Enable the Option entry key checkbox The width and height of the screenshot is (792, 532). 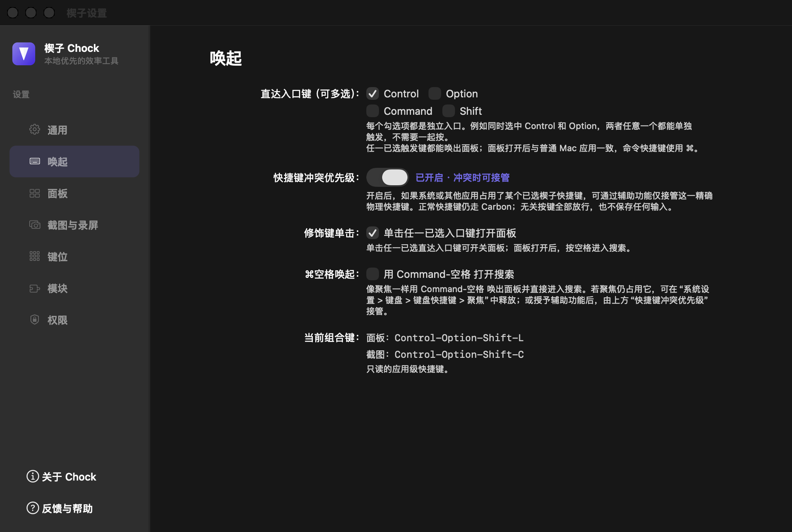pyautogui.click(x=434, y=94)
